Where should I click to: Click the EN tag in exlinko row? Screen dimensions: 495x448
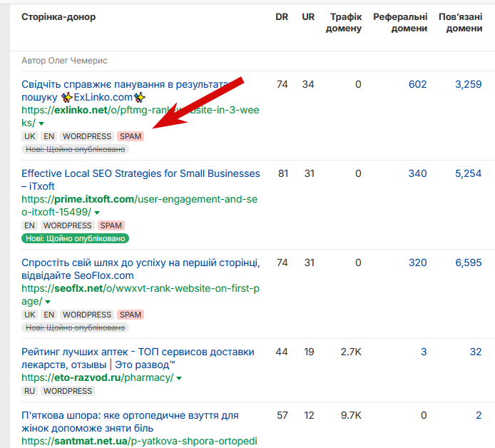coord(49,136)
